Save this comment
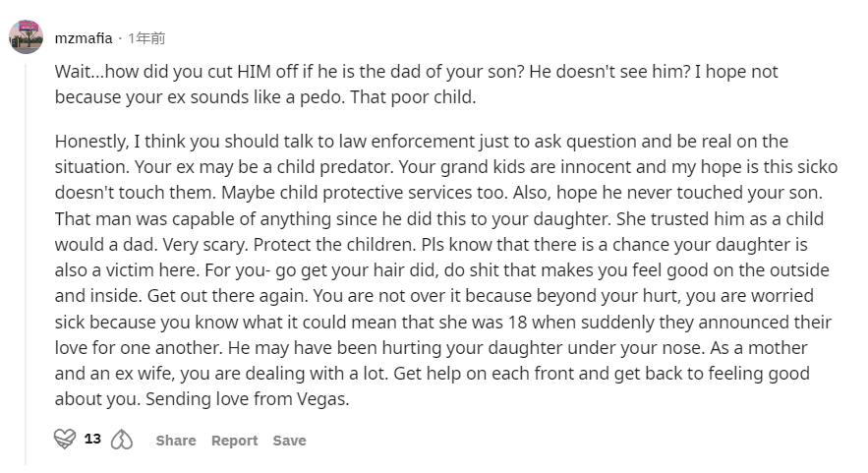The image size is (868, 473). pos(290,441)
